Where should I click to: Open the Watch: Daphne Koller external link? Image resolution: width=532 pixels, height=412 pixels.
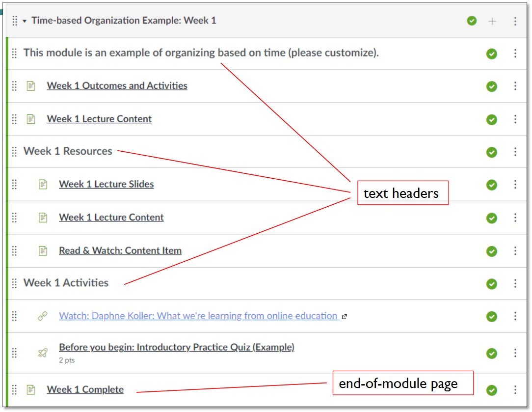[x=199, y=316]
